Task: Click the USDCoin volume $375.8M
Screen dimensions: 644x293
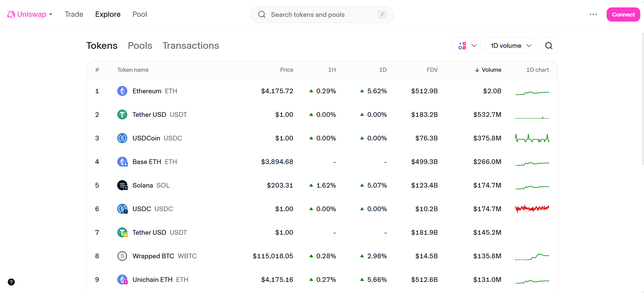Action: pyautogui.click(x=487, y=138)
